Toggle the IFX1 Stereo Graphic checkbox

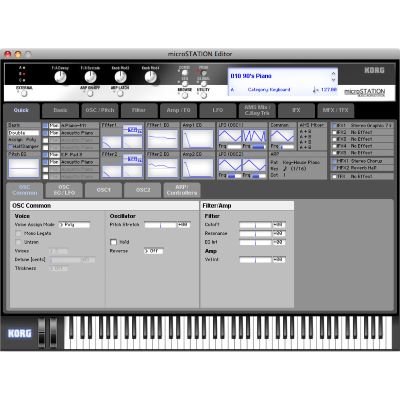[335, 126]
